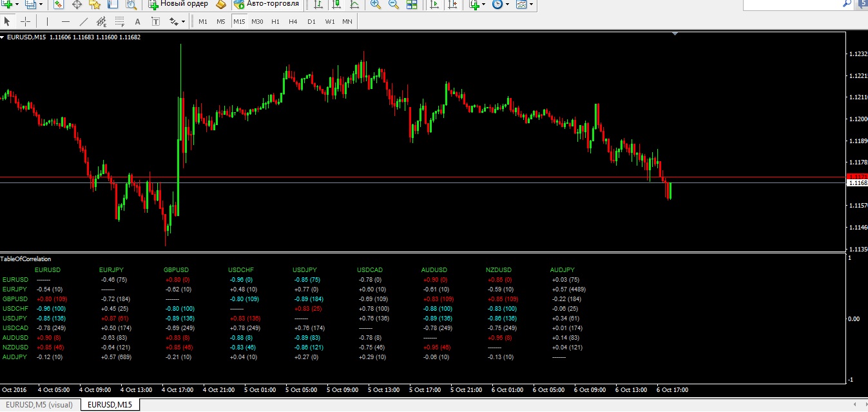Screen dimensions: 868x412
Task: Open the Periods clock icon
Action: coord(497,5)
